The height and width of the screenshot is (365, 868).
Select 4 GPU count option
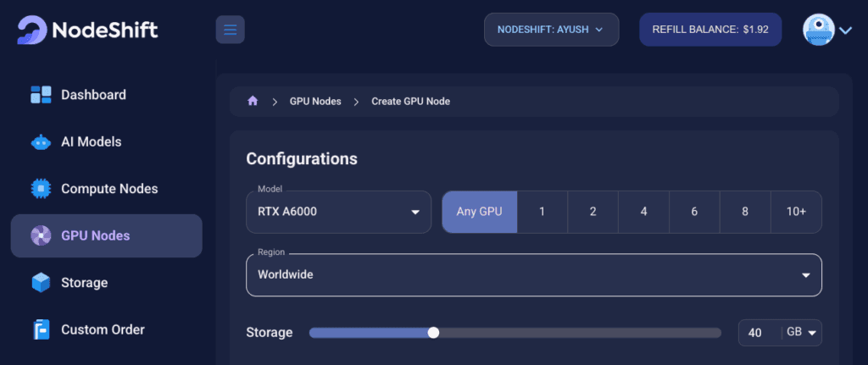pos(644,212)
